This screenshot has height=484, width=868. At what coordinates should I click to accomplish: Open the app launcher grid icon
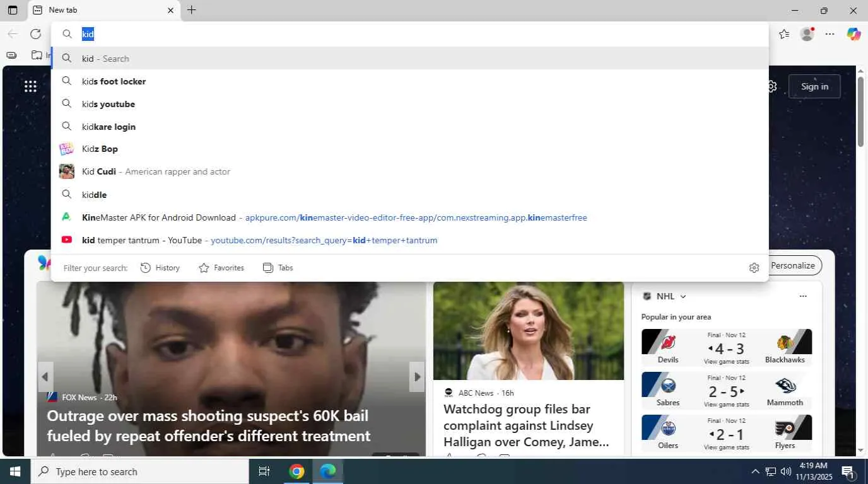tap(30, 86)
